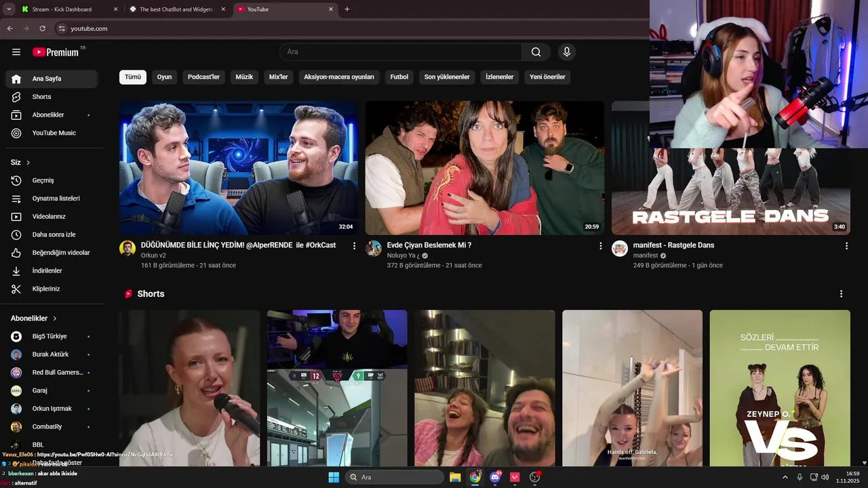Select Yeni öneriler chip
Screen dimensions: 868x488
[x=547, y=77]
